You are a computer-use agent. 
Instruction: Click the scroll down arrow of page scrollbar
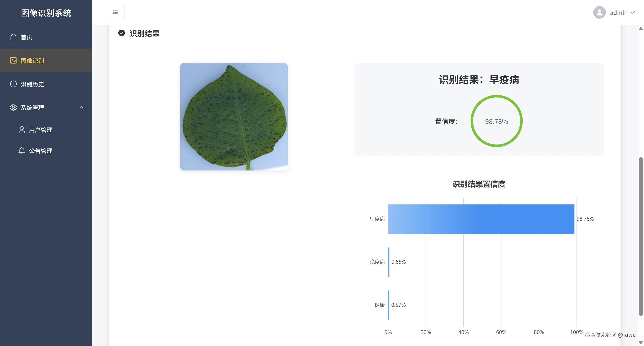pyautogui.click(x=640, y=342)
